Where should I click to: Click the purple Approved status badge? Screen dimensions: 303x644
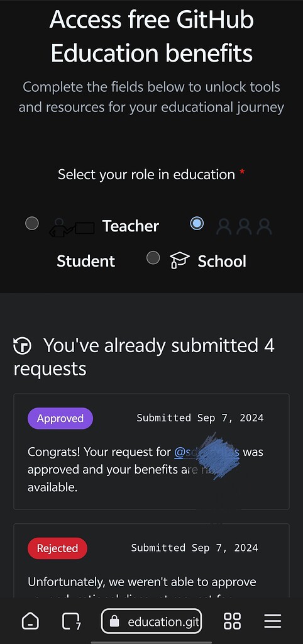click(x=60, y=418)
